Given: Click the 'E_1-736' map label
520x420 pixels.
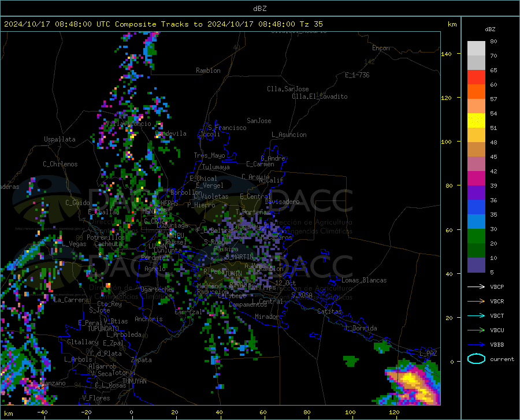Looking at the screenshot, I should [x=357, y=75].
